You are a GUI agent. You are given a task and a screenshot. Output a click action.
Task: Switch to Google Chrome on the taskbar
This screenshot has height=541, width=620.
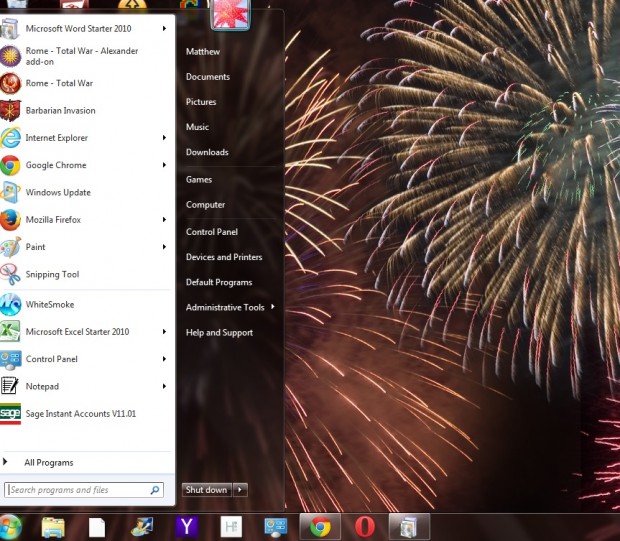pos(320,527)
